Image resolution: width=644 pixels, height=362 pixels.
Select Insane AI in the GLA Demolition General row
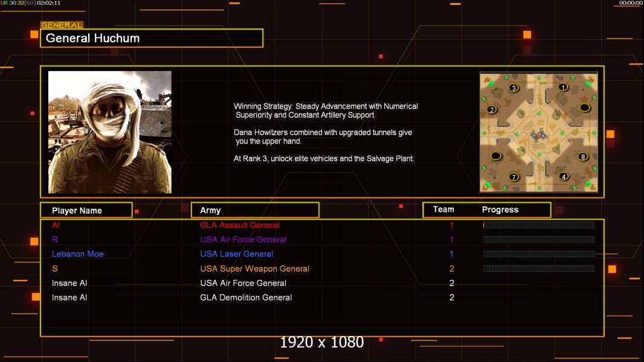[69, 297]
